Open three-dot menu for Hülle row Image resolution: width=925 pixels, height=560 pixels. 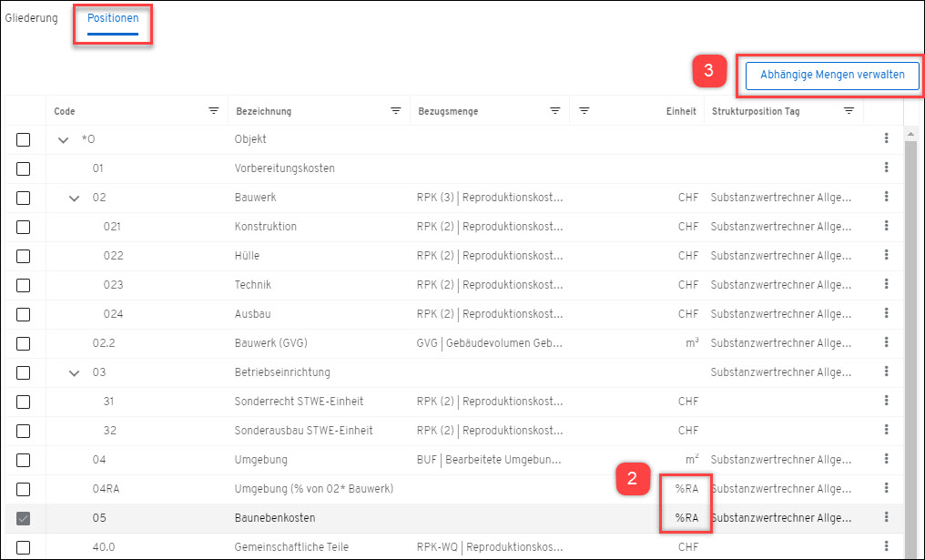(x=886, y=255)
